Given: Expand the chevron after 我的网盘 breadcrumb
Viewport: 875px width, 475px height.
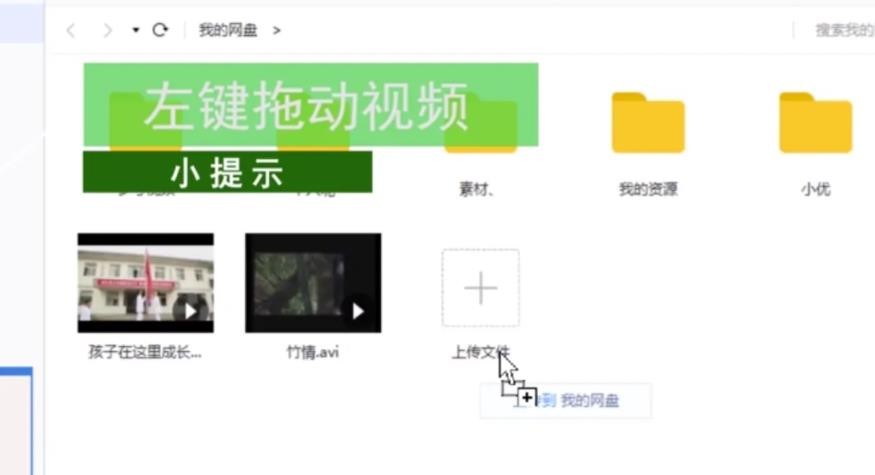Looking at the screenshot, I should click(277, 30).
